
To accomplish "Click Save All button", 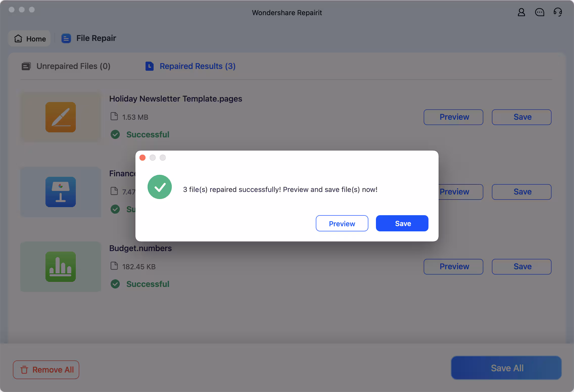I will pos(506,368).
